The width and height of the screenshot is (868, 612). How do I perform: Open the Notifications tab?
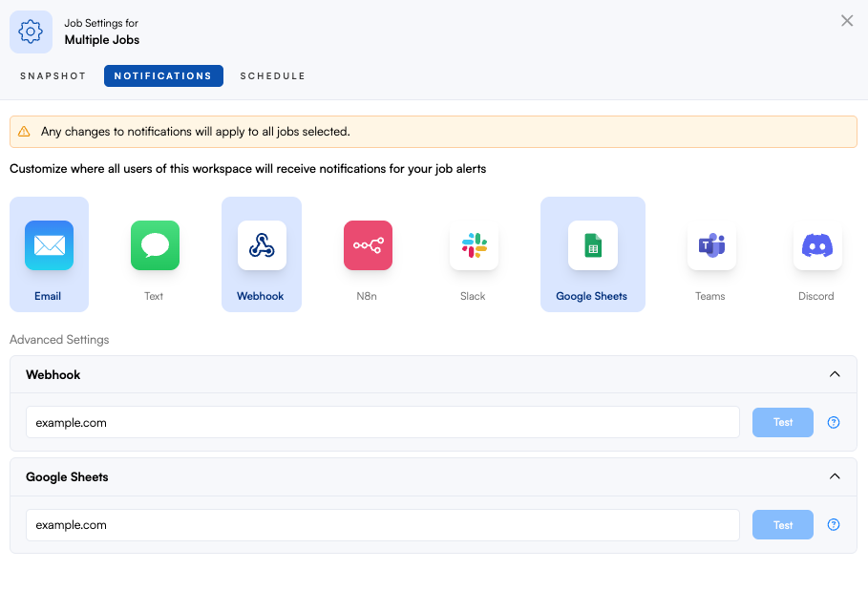click(163, 76)
